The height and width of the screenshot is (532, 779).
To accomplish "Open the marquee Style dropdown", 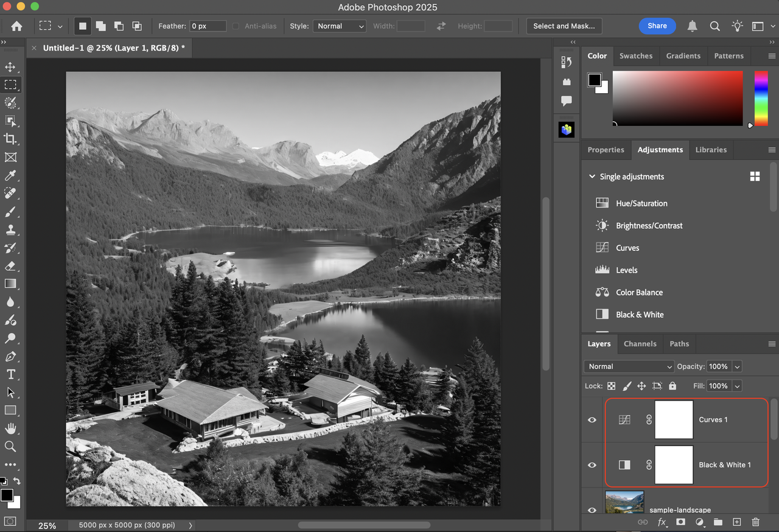I will 340,26.
